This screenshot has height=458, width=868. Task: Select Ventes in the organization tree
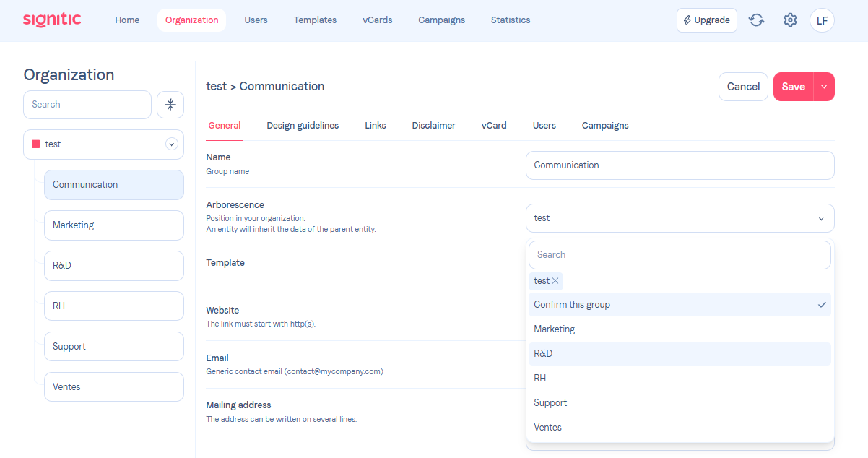[114, 387]
